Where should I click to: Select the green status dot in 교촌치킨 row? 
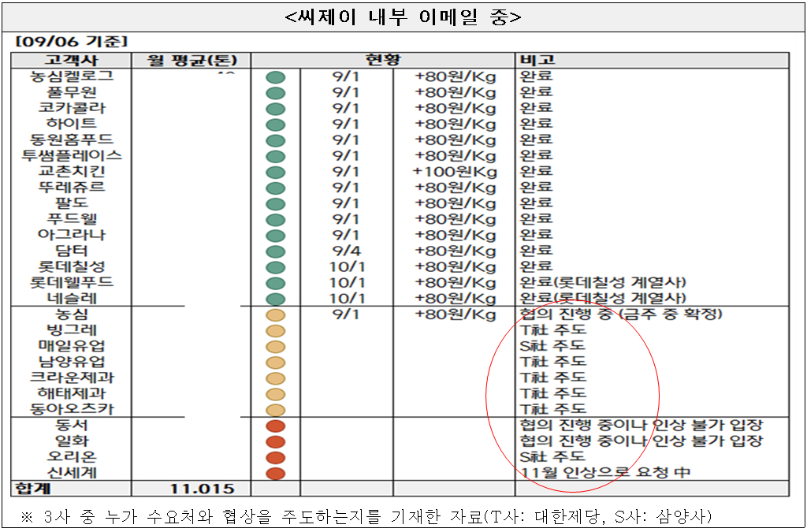coord(275,172)
